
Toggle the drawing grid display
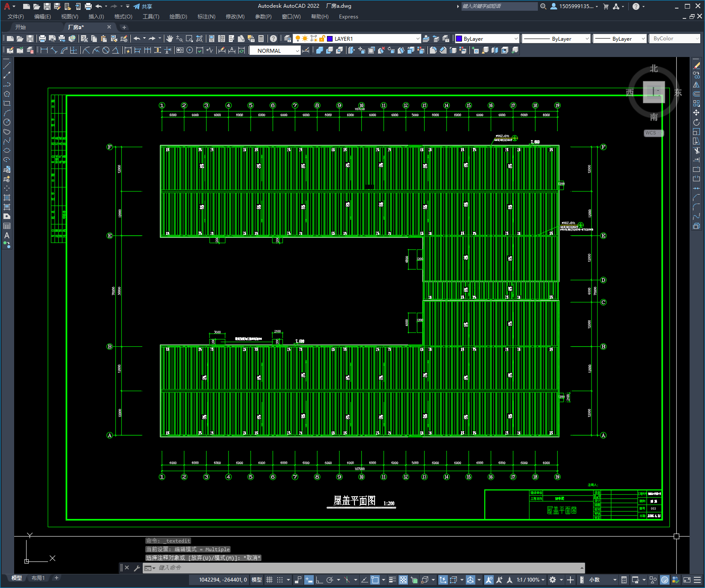[x=269, y=580]
